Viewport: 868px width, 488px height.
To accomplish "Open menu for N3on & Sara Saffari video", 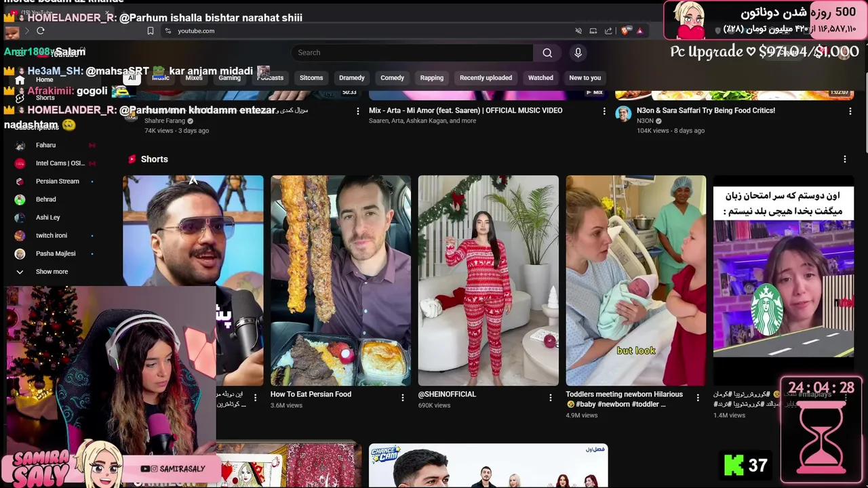I will pos(850,111).
